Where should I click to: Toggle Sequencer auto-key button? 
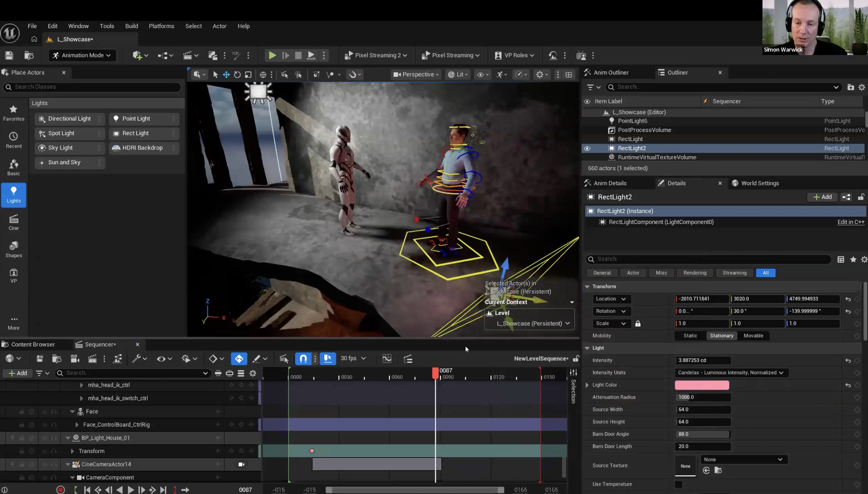pyautogui.click(x=239, y=359)
